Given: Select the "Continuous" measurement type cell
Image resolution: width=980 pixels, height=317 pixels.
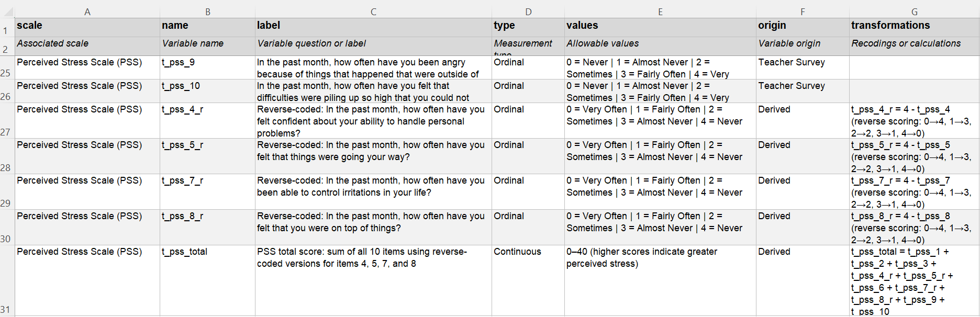Looking at the screenshot, I should pyautogui.click(x=528, y=280).
